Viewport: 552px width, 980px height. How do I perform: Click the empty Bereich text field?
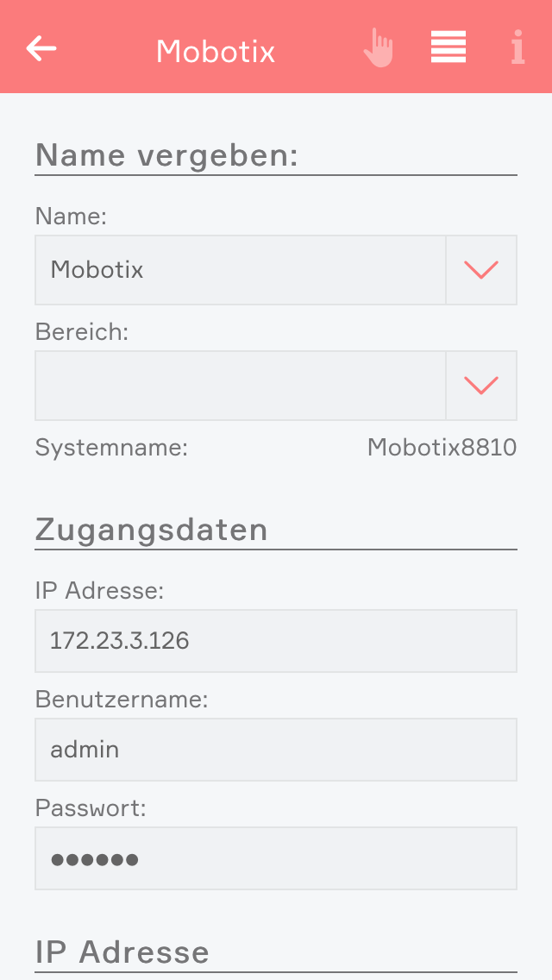coord(240,386)
